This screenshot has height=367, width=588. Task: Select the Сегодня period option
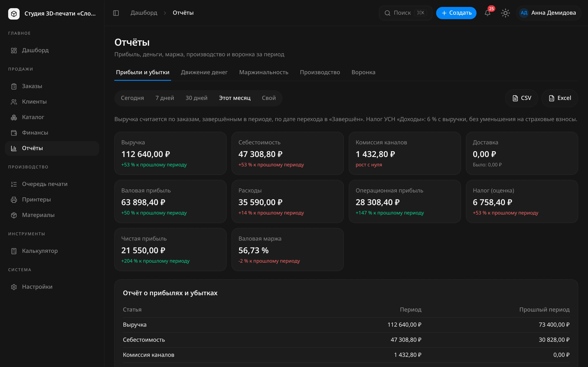pos(133,98)
